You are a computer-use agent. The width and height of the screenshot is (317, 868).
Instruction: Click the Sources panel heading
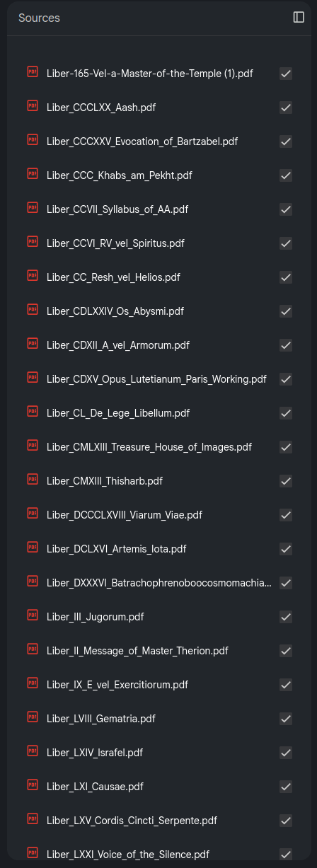pos(39,18)
